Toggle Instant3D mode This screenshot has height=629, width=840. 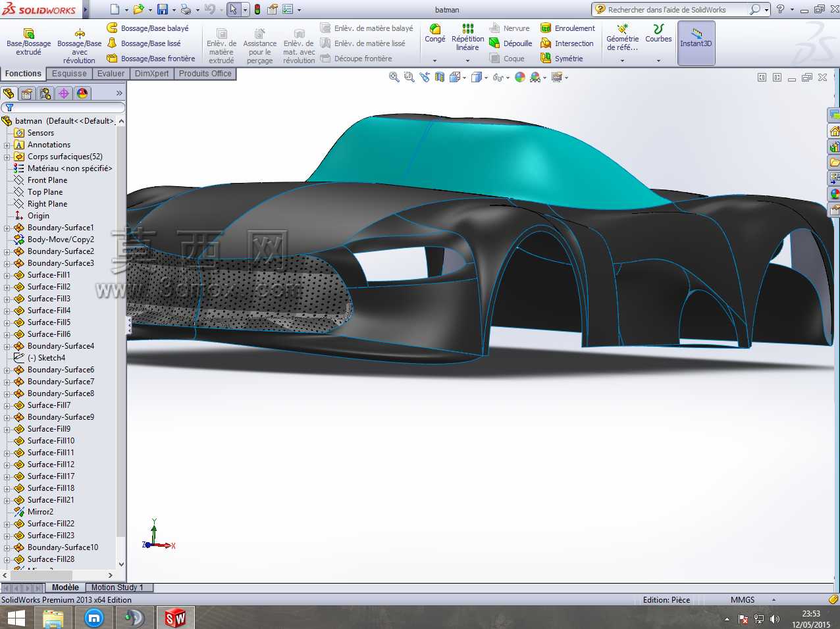[x=696, y=43]
